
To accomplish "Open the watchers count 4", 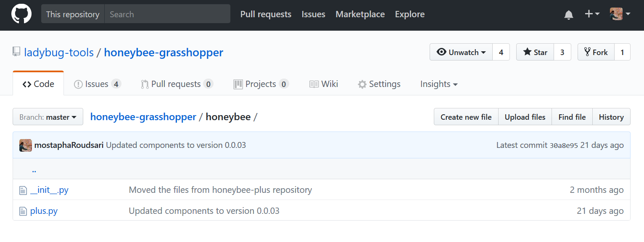I will coord(501,52).
